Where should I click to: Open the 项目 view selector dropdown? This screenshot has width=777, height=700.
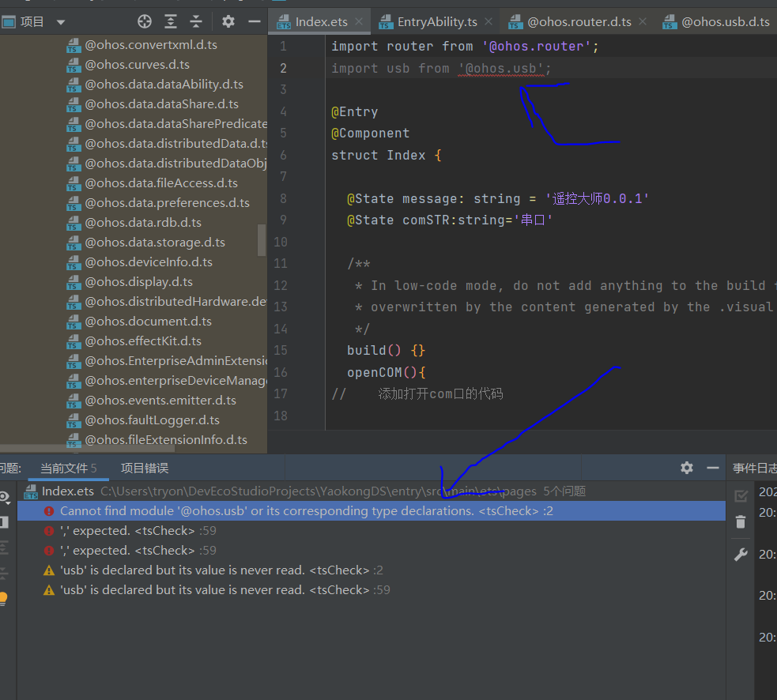[60, 21]
